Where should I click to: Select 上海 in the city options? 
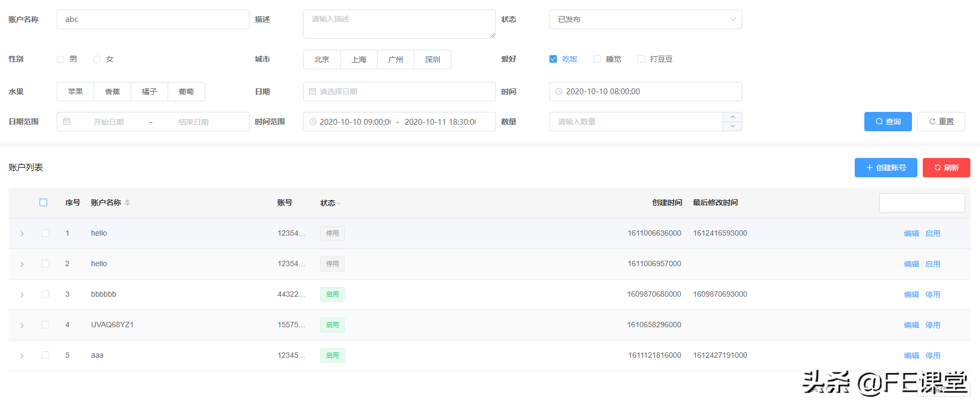pyautogui.click(x=359, y=59)
